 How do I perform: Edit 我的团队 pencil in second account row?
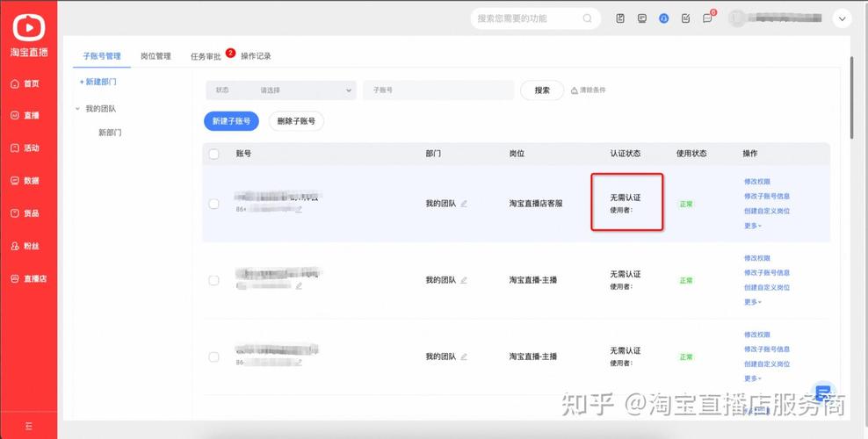464,280
